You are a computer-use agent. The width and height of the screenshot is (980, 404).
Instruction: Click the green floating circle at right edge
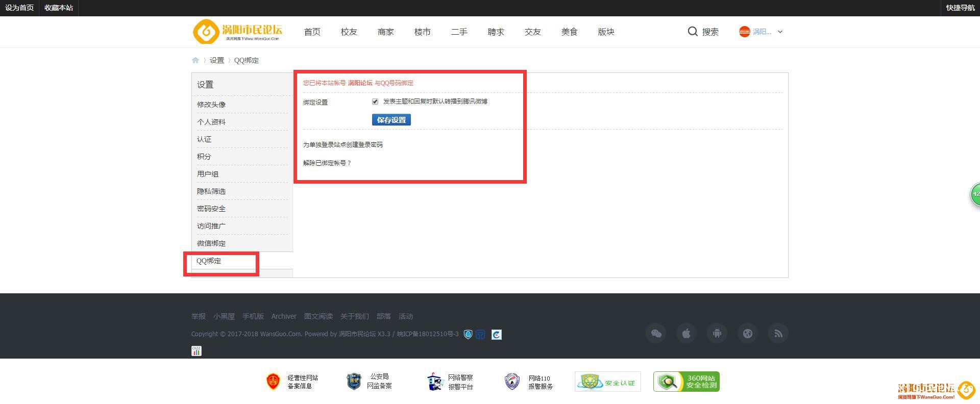pyautogui.click(x=975, y=194)
